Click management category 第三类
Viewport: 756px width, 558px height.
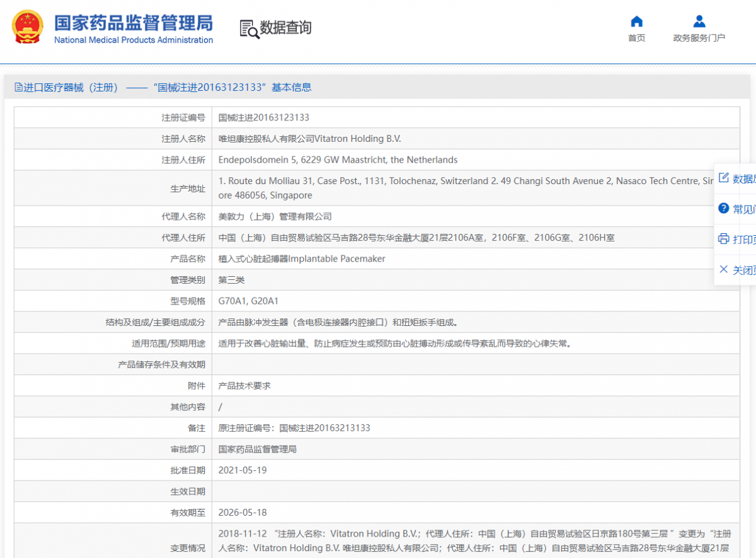[231, 280]
